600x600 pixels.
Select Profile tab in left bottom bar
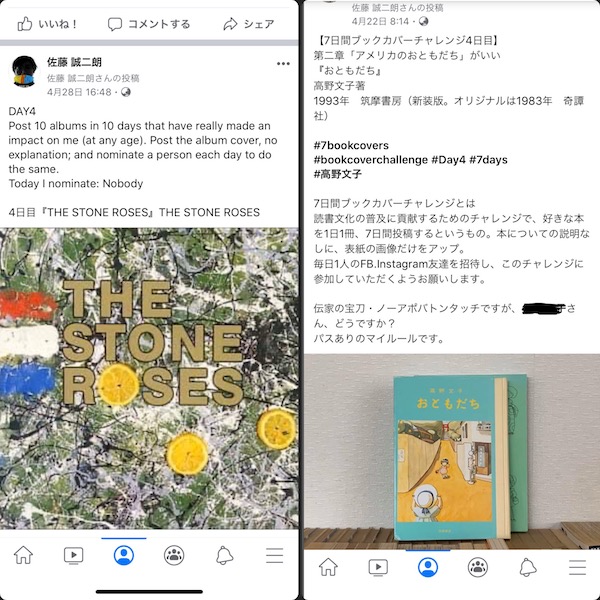tap(124, 555)
